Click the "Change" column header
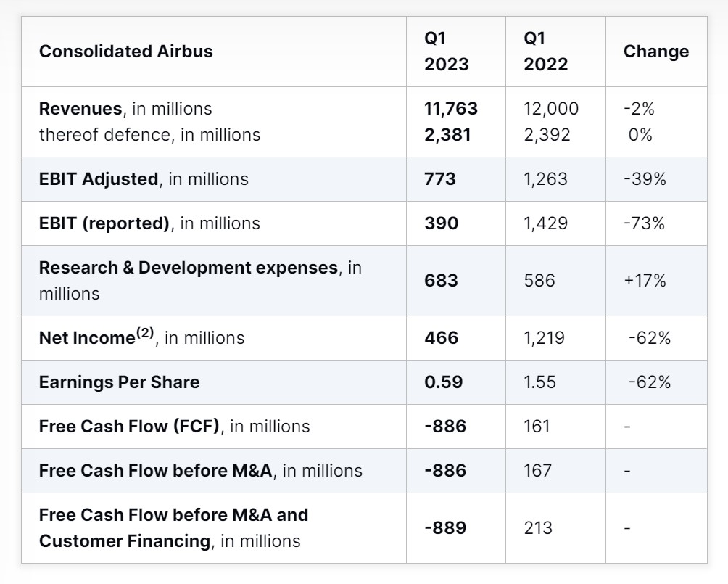The height and width of the screenshot is (584, 728). pos(656,51)
